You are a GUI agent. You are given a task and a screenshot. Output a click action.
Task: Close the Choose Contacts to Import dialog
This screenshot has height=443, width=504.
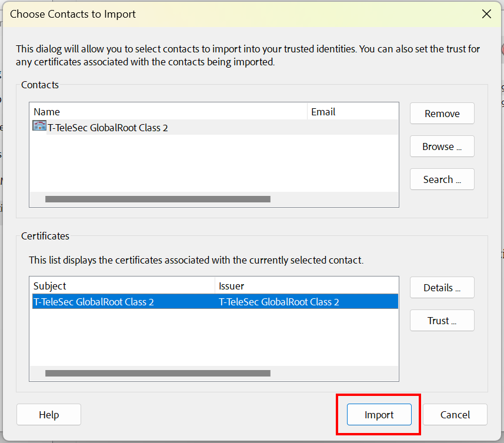(x=486, y=14)
